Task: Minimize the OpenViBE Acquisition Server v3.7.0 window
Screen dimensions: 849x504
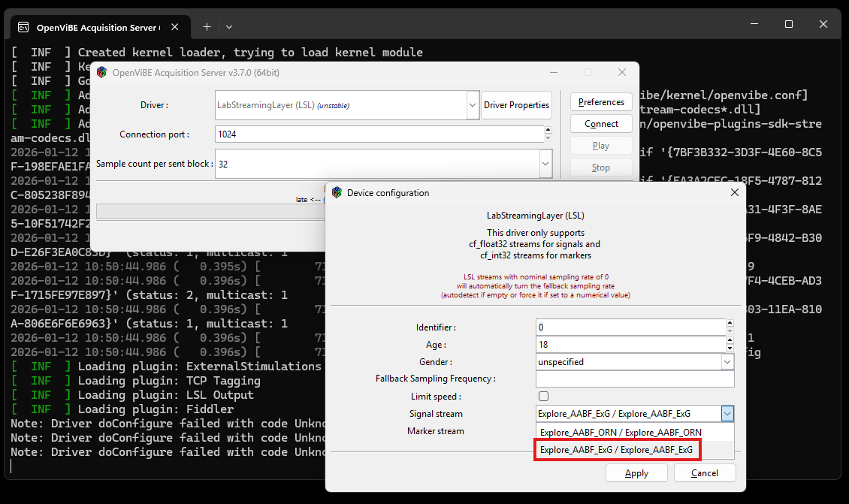Action: (554, 73)
